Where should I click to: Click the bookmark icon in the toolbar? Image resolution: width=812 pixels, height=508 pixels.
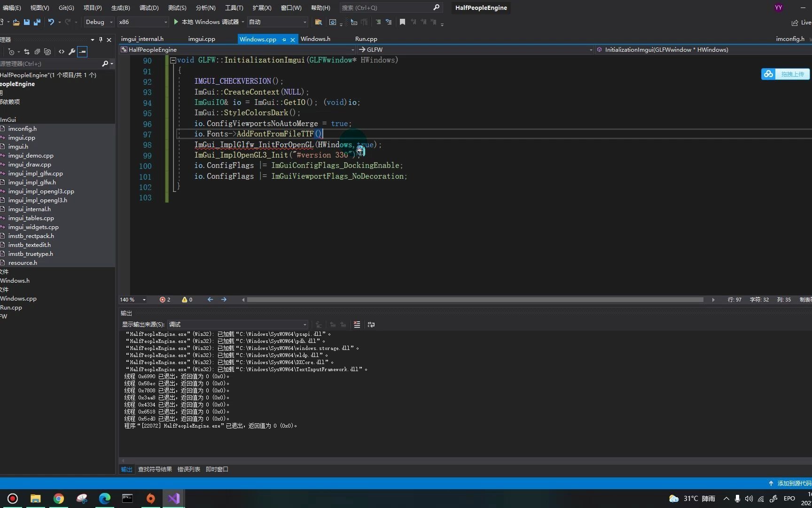coord(402,22)
